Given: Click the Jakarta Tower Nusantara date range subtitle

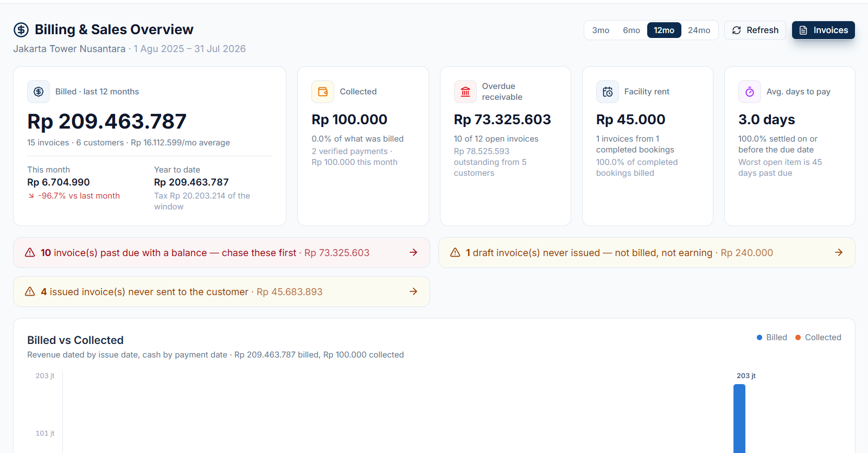Looking at the screenshot, I should [130, 49].
